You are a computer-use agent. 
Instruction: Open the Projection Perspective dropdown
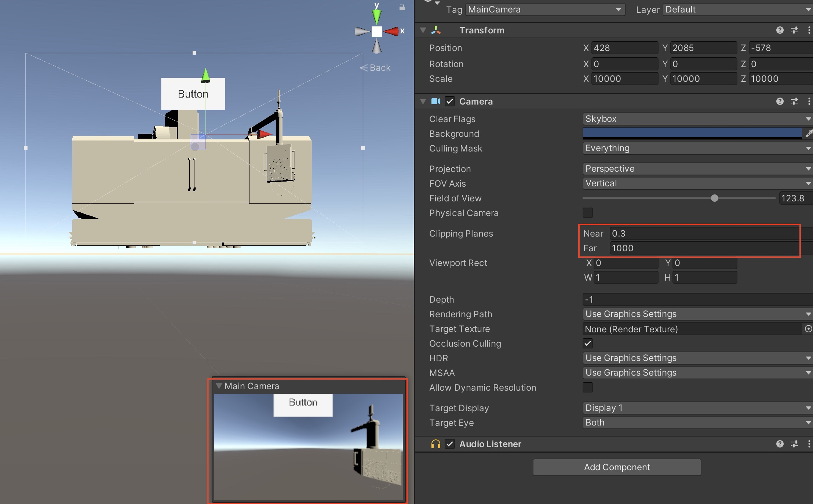696,169
